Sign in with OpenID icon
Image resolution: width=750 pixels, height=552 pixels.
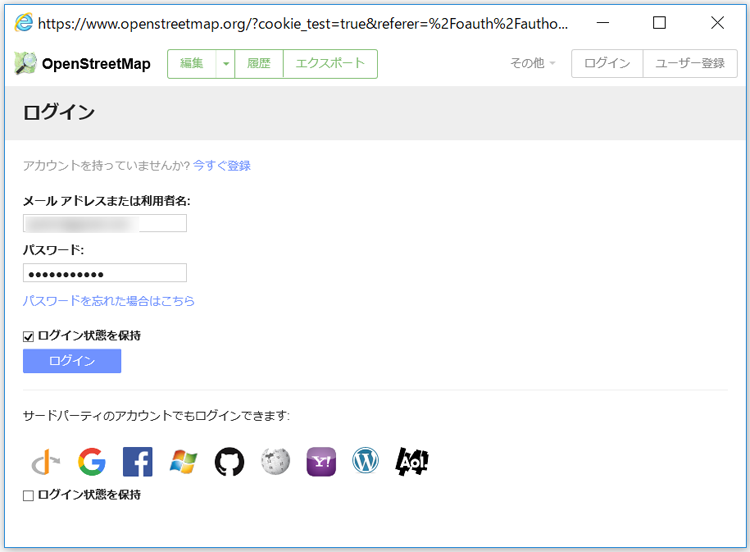(x=46, y=462)
